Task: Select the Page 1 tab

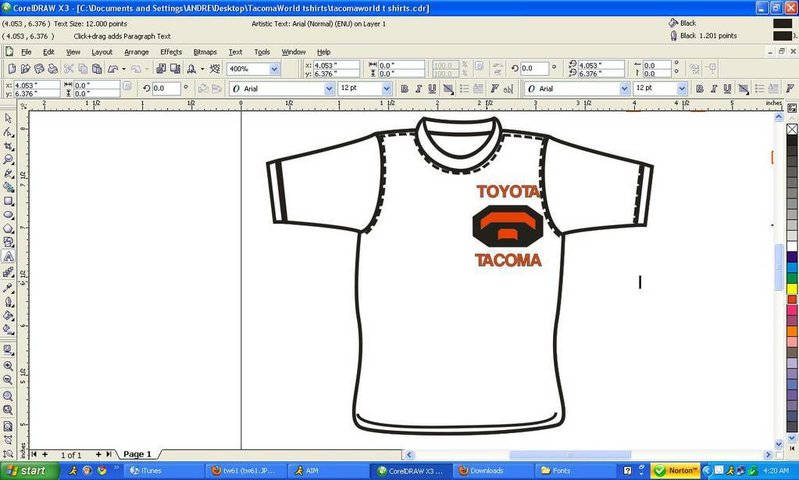Action: 138,454
